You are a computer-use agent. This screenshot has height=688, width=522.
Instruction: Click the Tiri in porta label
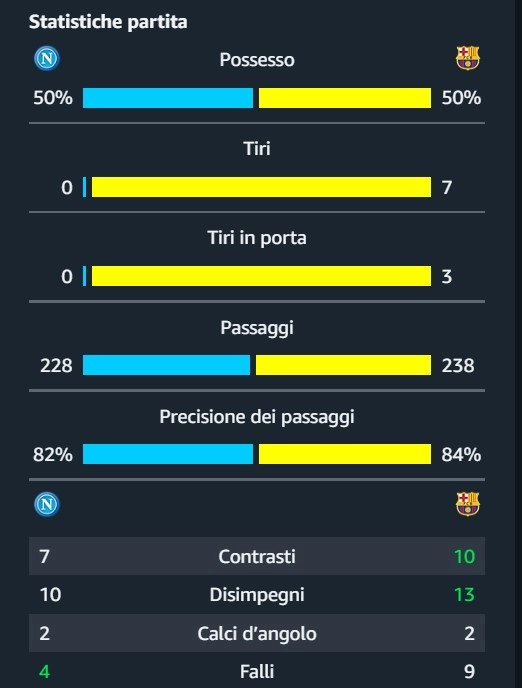click(257, 238)
